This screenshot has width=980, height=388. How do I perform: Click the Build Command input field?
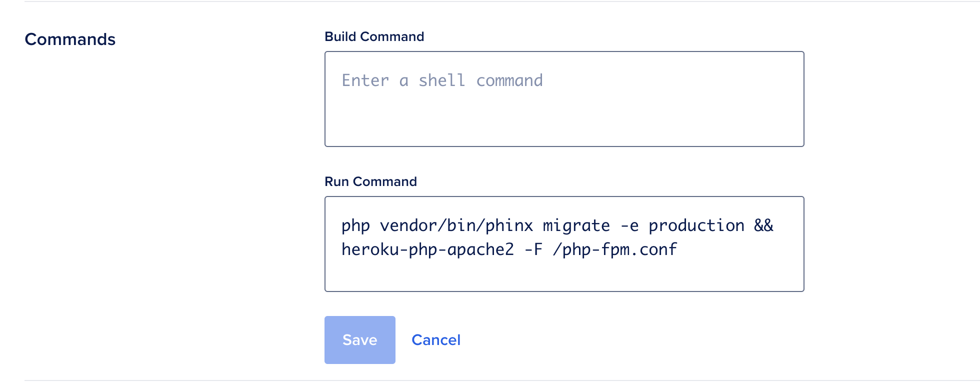[x=564, y=98]
